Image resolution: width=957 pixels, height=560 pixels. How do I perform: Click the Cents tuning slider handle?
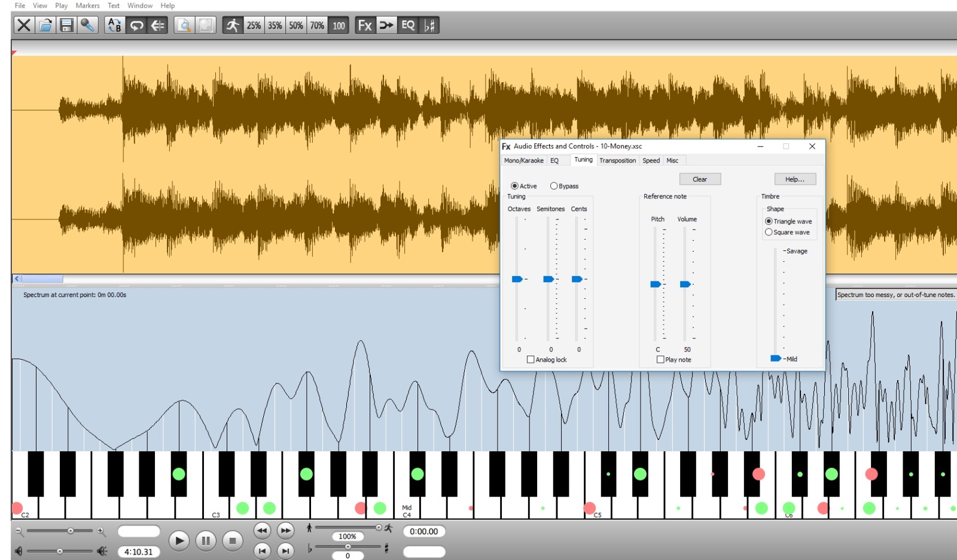[x=577, y=279]
